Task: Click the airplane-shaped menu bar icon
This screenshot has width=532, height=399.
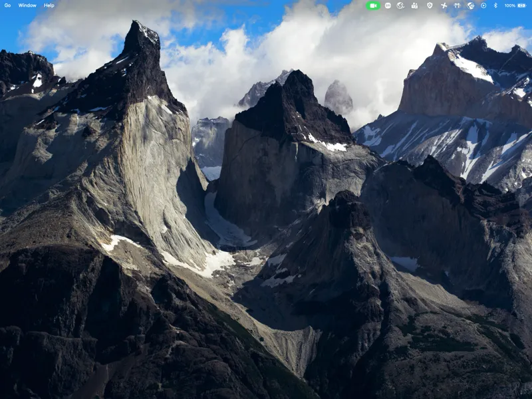Action: (x=444, y=5)
